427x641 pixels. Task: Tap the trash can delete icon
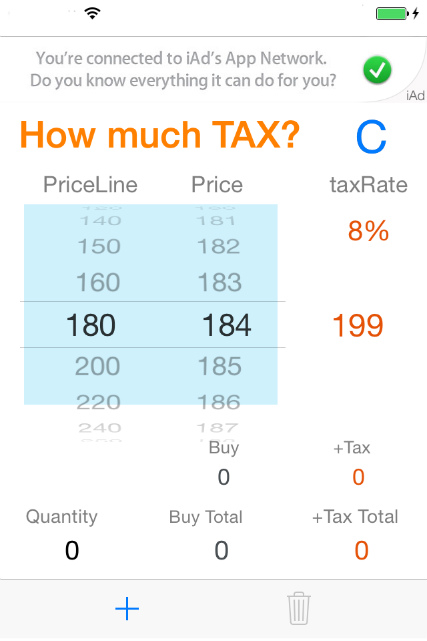[299, 608]
